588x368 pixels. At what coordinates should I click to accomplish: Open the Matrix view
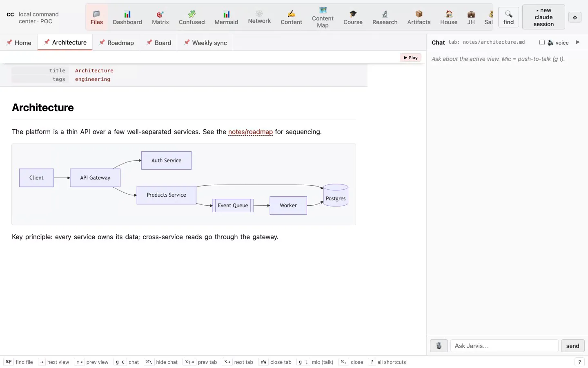[x=160, y=17]
